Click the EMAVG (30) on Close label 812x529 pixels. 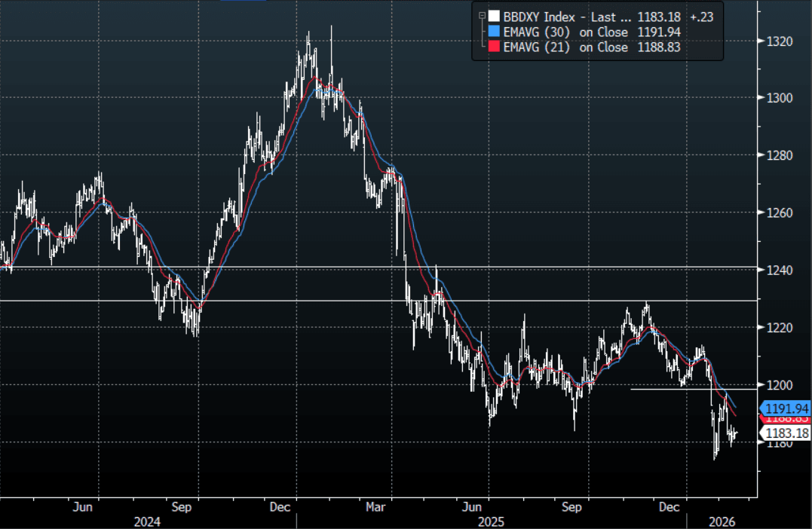click(x=565, y=32)
